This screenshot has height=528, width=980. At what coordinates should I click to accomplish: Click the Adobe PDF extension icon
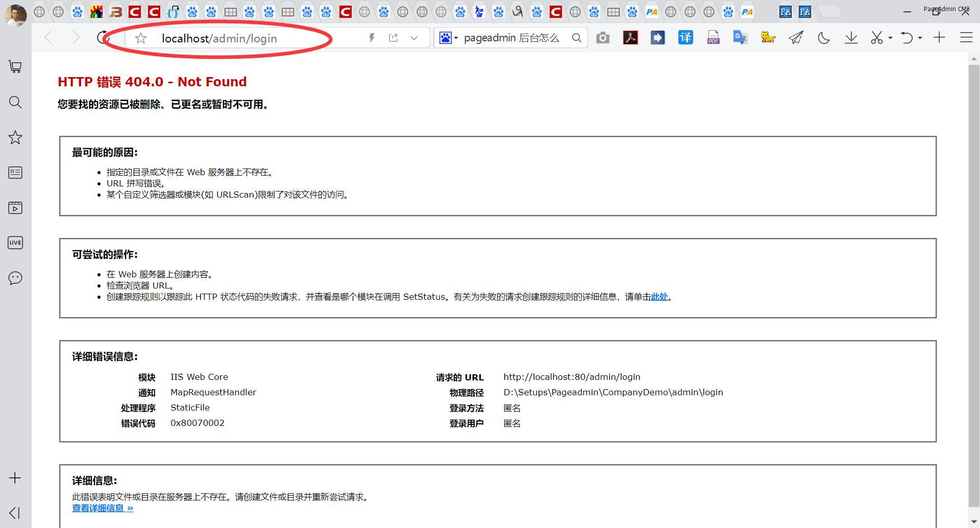(x=630, y=38)
